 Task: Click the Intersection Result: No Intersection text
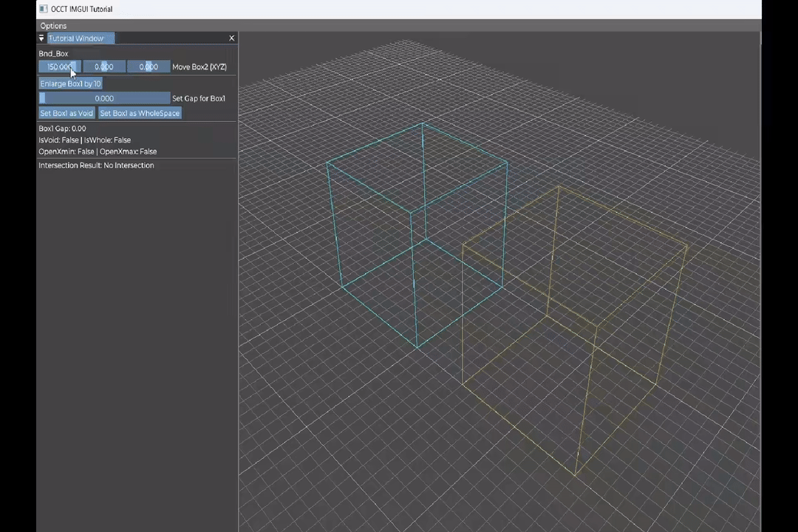pyautogui.click(x=96, y=165)
